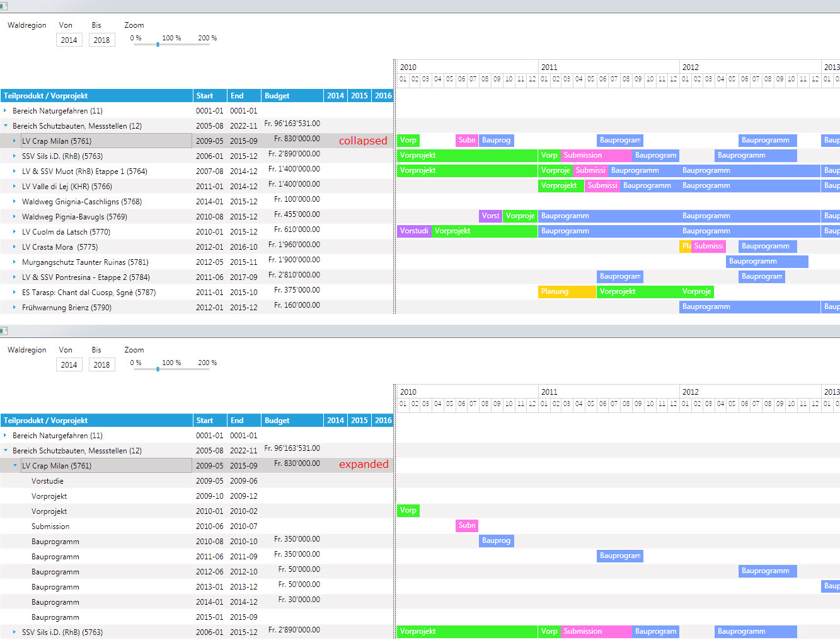Expand LV Crasta Mora (5775) row

(x=14, y=247)
